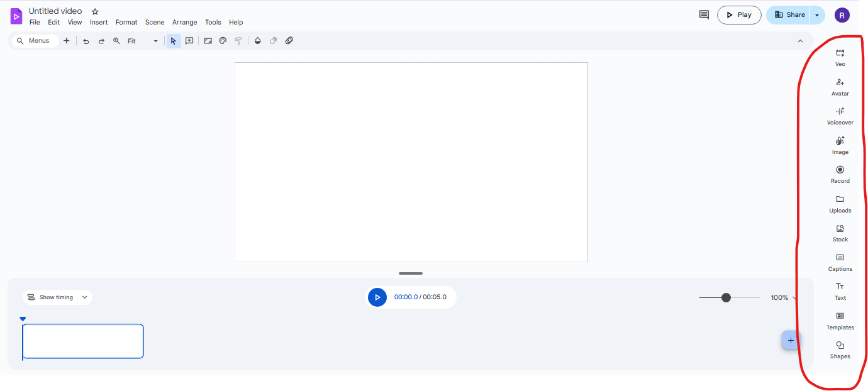868x391 pixels.
Task: Open the Captions panel
Action: tap(840, 262)
